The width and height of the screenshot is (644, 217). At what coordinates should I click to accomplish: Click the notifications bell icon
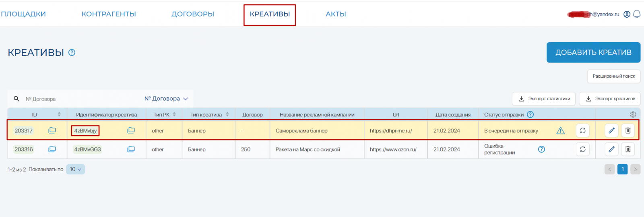pyautogui.click(x=637, y=14)
